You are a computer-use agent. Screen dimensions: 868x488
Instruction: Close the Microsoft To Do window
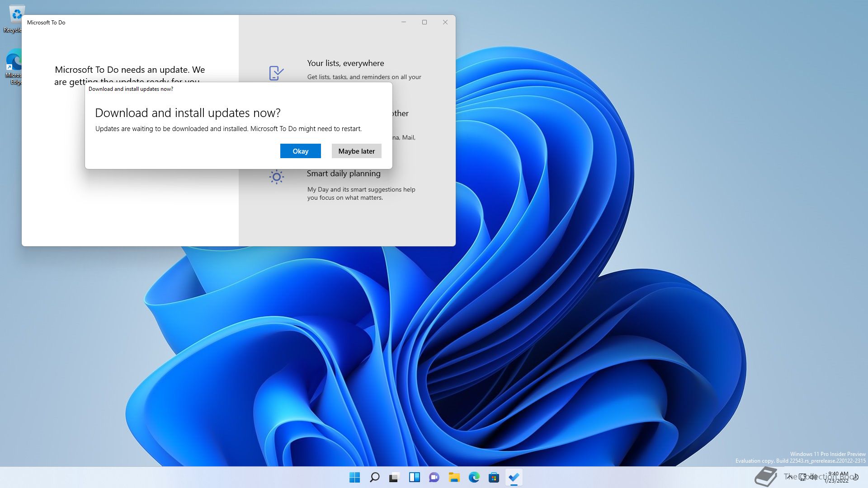coord(445,22)
